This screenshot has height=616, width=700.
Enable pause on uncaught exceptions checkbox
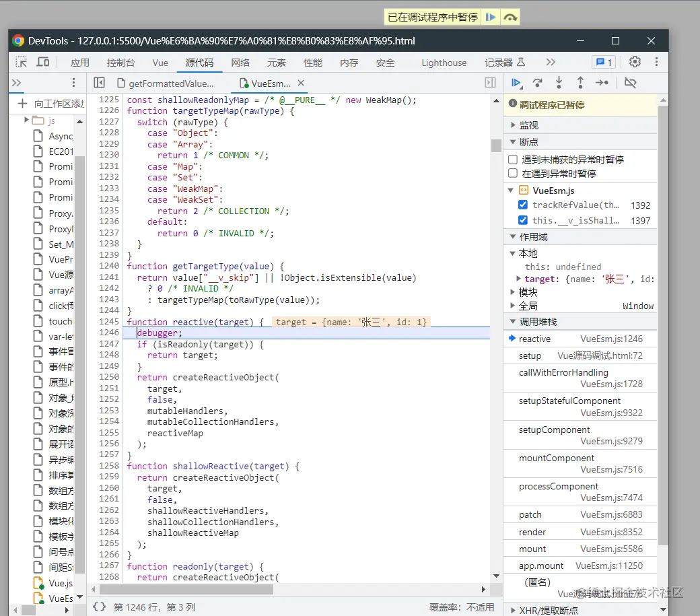pos(513,160)
